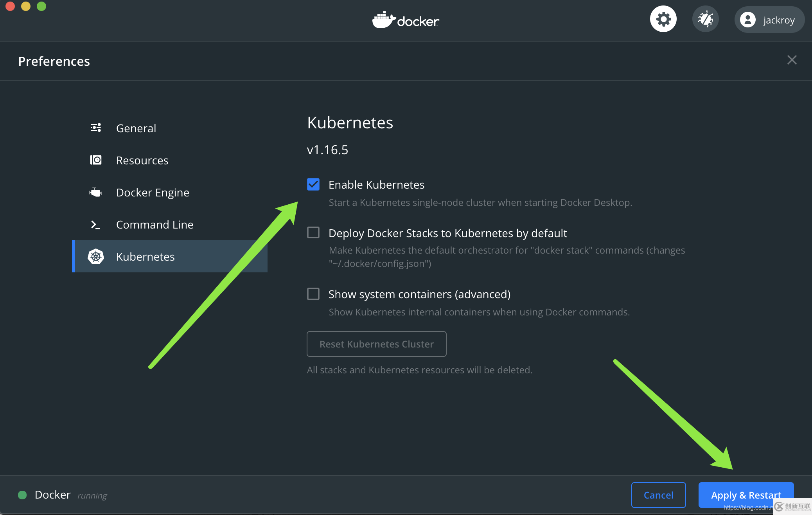The image size is (812, 515).
Task: Select the Kubernetes helm wheel icon
Action: (96, 256)
